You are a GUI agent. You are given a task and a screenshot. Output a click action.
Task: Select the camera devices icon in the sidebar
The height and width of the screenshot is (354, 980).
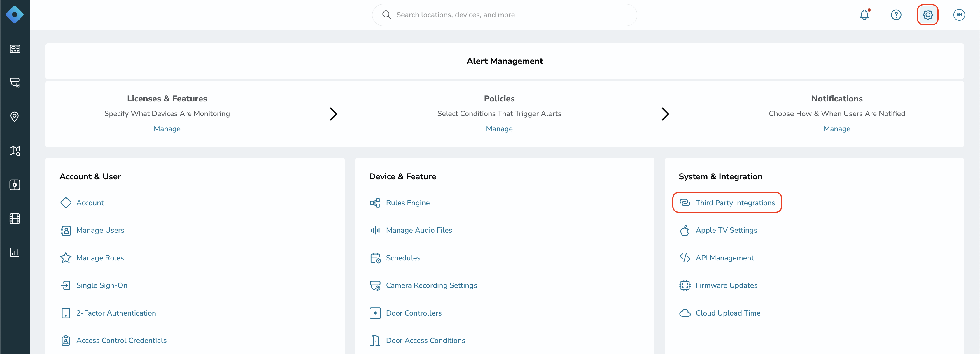coord(15,83)
